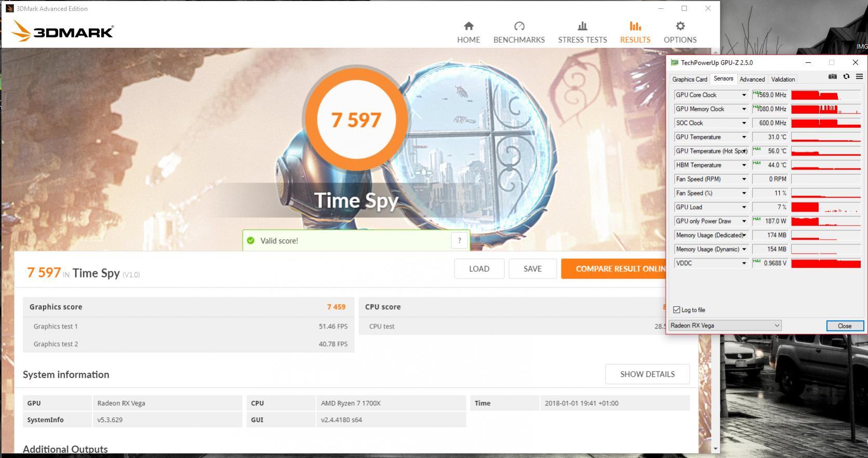Click the GPU-Z title bar icon
This screenshot has width=868, height=458.
click(x=675, y=63)
